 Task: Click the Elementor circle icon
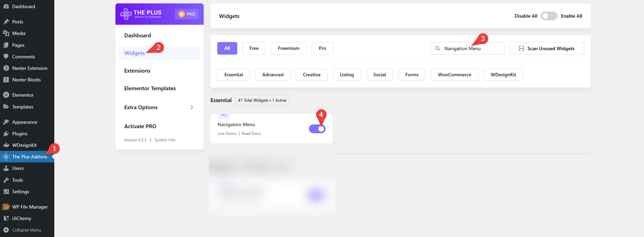(6, 95)
